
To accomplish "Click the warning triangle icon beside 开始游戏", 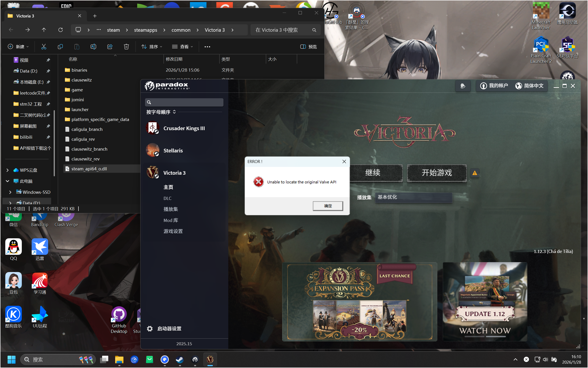I will tap(474, 173).
